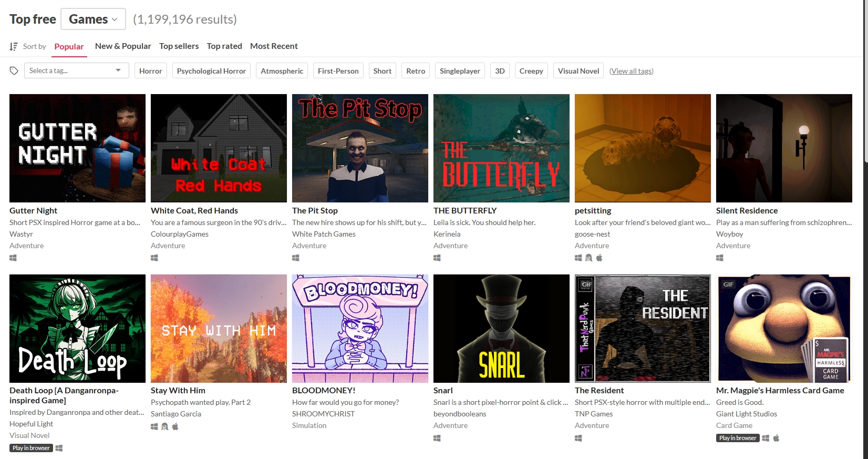This screenshot has height=459, width=868.
Task: Click the Linux icon under petsitting
Action: 588,258
